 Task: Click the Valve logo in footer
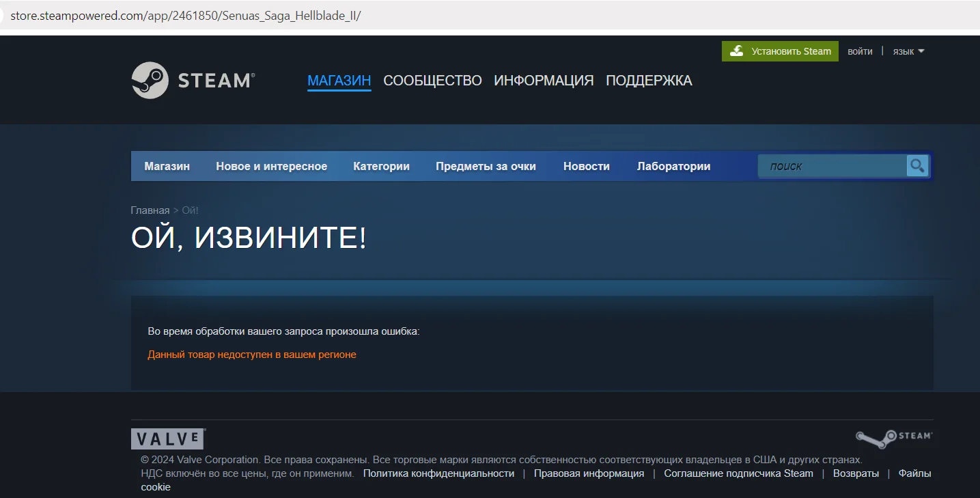pyautogui.click(x=168, y=439)
